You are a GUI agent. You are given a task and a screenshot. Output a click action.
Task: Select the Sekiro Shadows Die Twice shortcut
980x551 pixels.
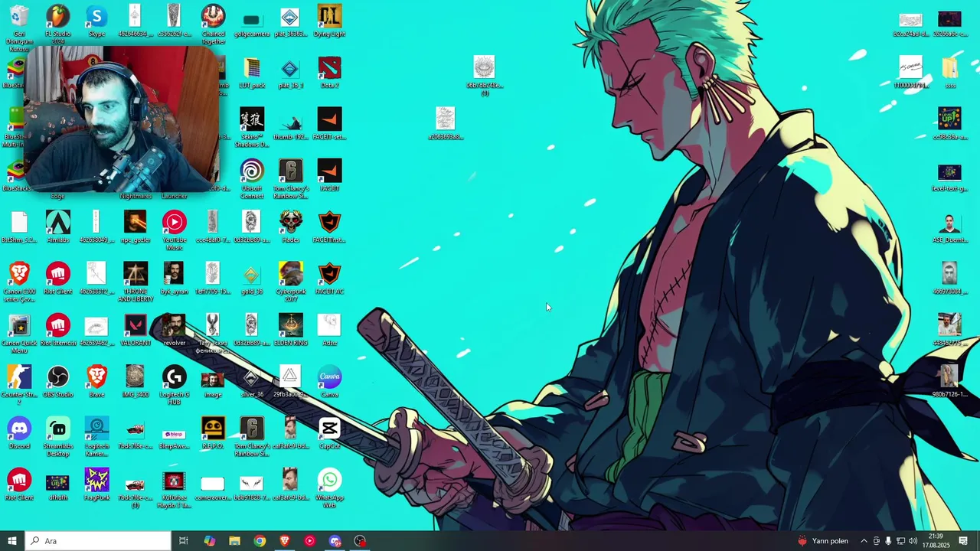[252, 127]
